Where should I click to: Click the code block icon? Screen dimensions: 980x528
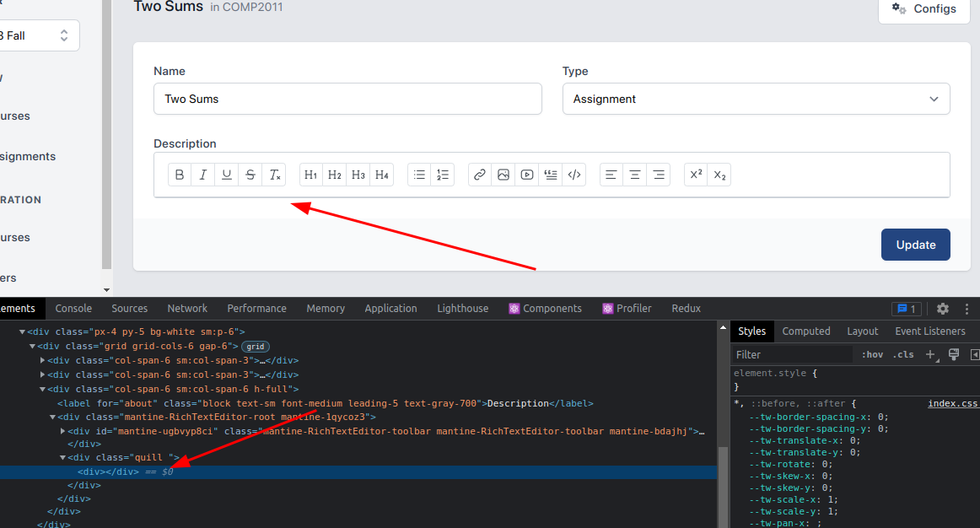point(574,175)
